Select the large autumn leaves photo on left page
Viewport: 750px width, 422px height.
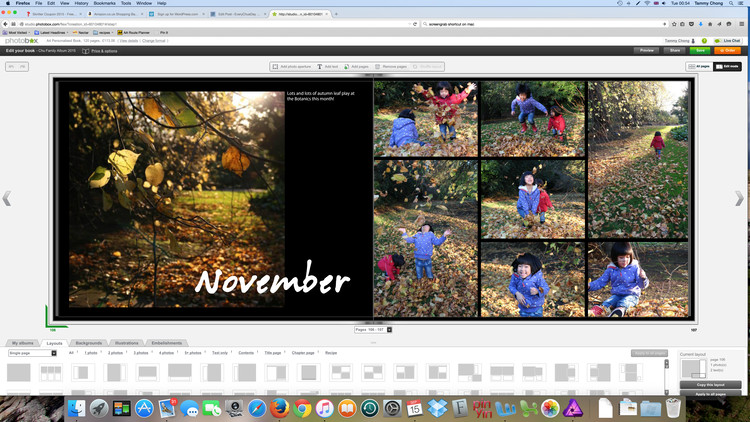[176, 199]
